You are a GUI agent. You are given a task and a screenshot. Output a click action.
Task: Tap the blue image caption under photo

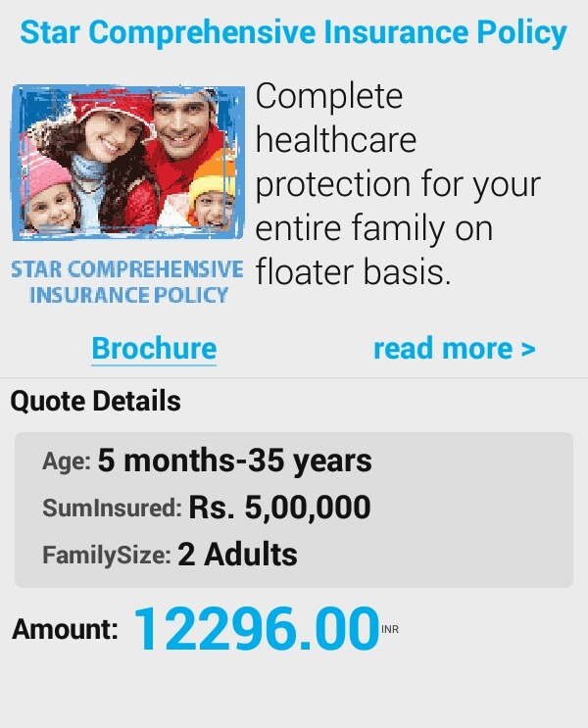pos(127,282)
